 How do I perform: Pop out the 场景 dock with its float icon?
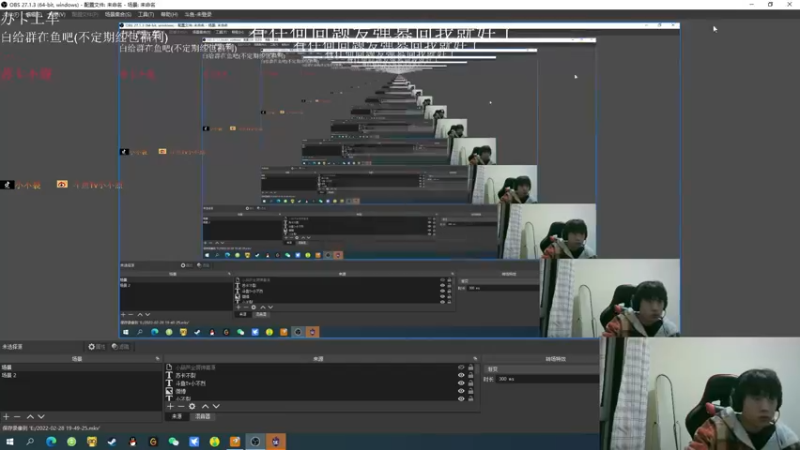pos(157,359)
